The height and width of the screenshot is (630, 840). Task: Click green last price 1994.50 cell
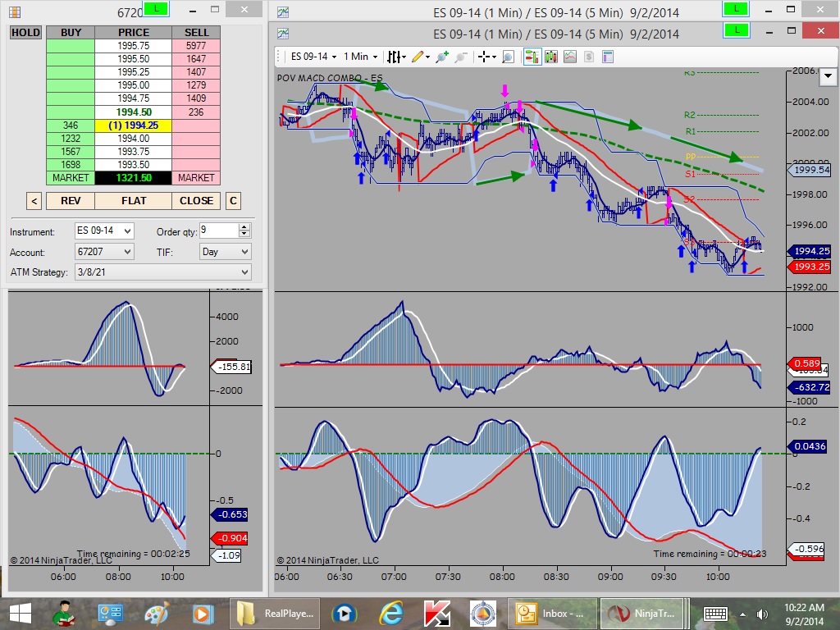134,112
